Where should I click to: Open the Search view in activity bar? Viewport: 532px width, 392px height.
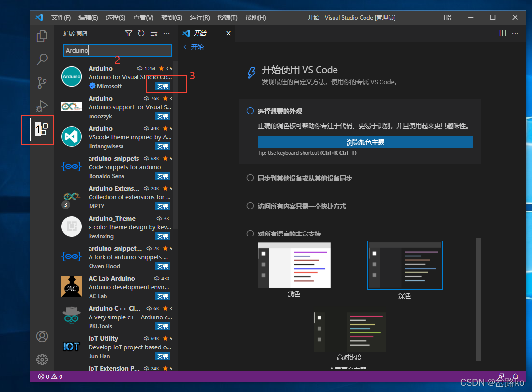click(42, 60)
